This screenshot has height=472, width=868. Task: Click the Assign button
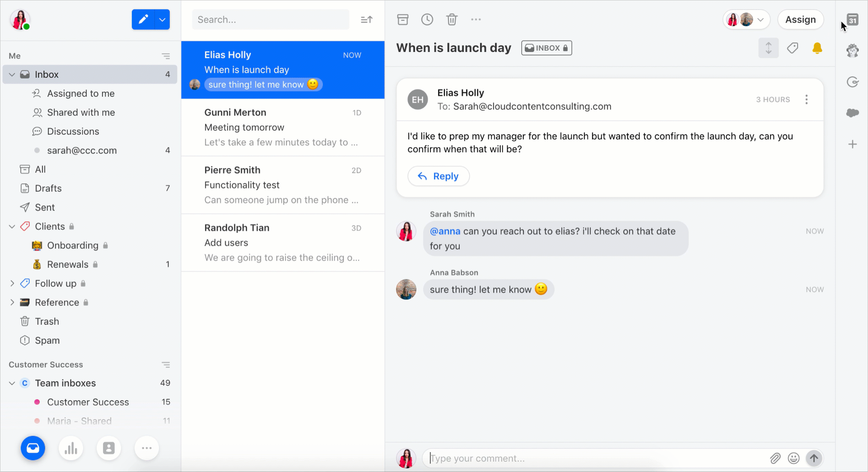coord(801,19)
